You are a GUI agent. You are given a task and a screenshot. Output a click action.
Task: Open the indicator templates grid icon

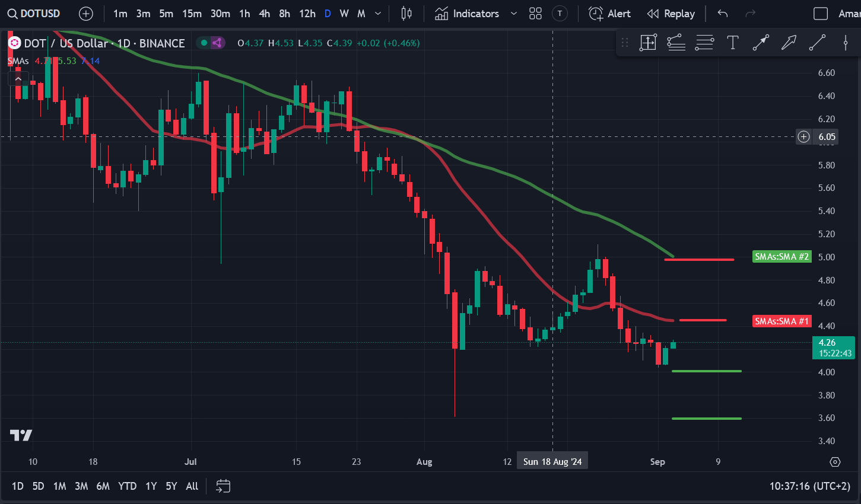535,14
